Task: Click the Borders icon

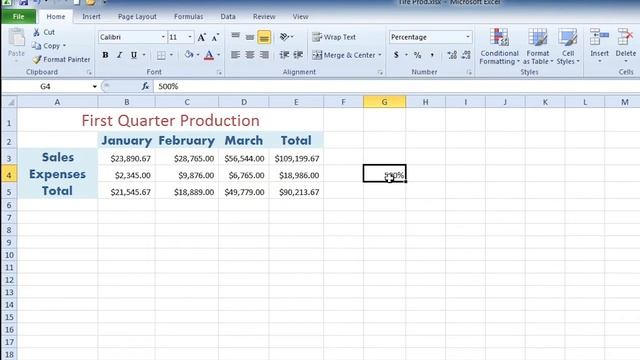Action: coord(161,55)
